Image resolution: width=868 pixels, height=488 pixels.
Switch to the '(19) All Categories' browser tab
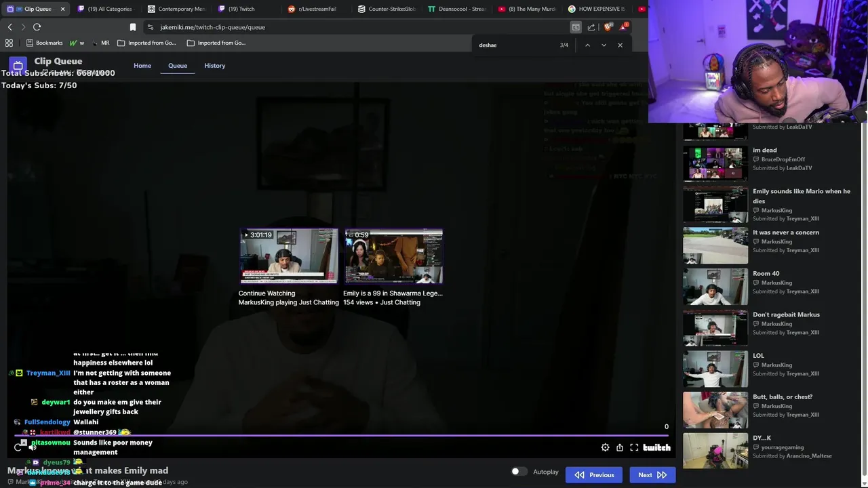click(105, 9)
